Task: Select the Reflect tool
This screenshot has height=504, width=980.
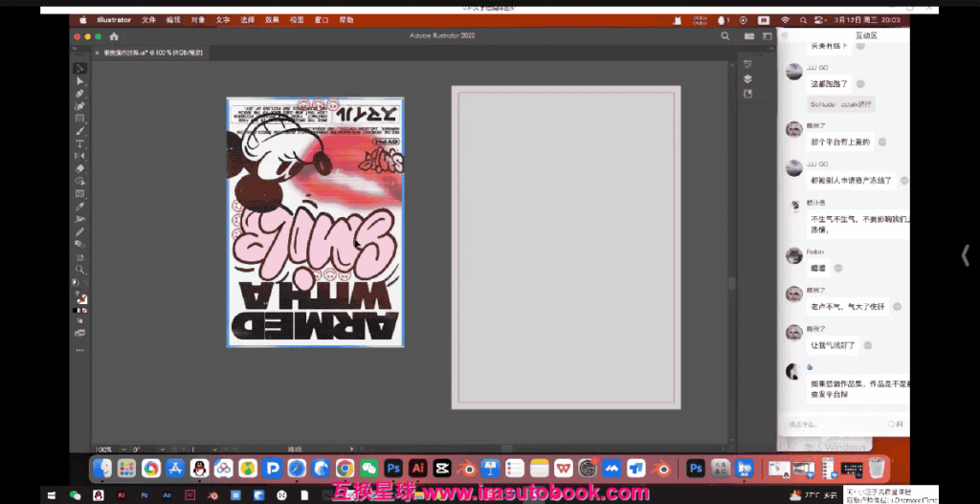Action: tap(80, 156)
